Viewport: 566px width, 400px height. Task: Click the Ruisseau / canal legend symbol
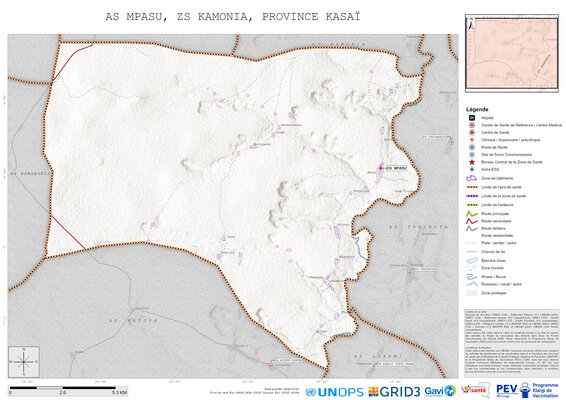click(471, 284)
